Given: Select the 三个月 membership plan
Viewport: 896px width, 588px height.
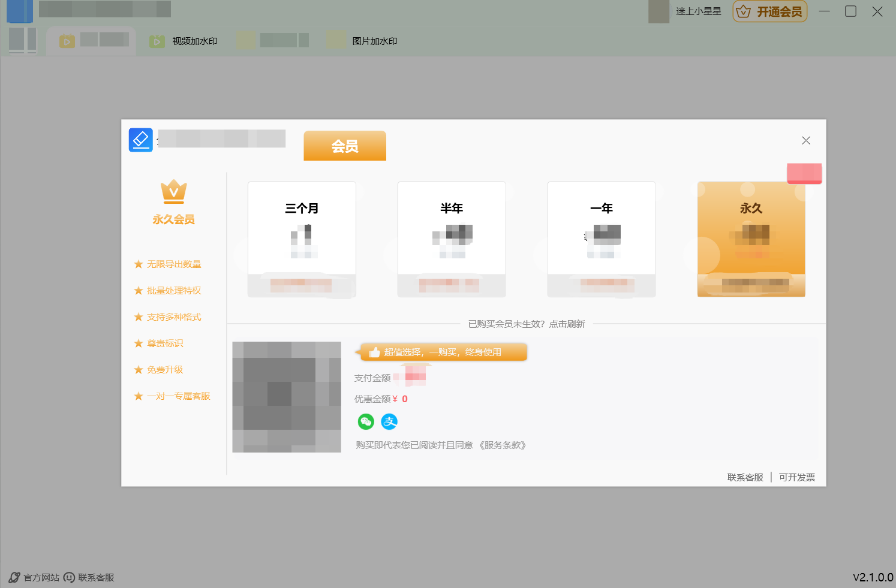Looking at the screenshot, I should tap(302, 239).
